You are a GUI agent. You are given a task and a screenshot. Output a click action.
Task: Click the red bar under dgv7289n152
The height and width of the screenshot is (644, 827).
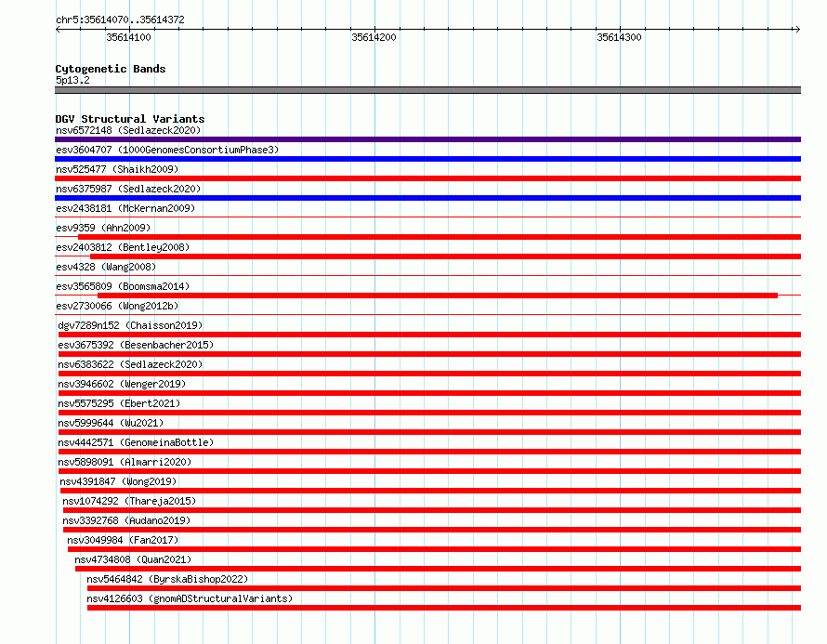430,335
